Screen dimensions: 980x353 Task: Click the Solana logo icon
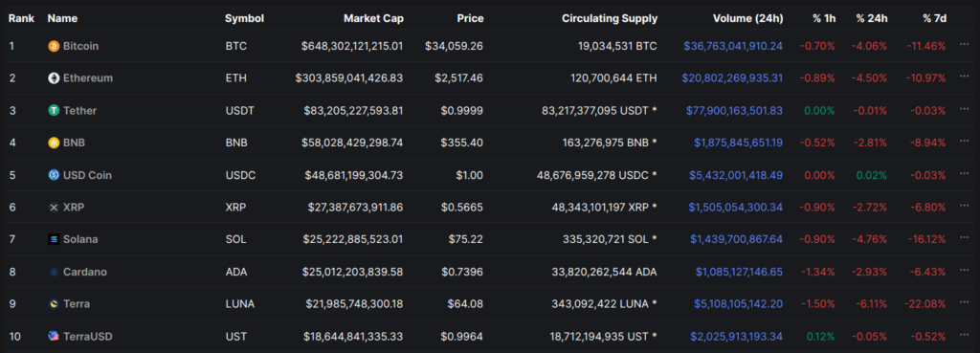(54, 239)
